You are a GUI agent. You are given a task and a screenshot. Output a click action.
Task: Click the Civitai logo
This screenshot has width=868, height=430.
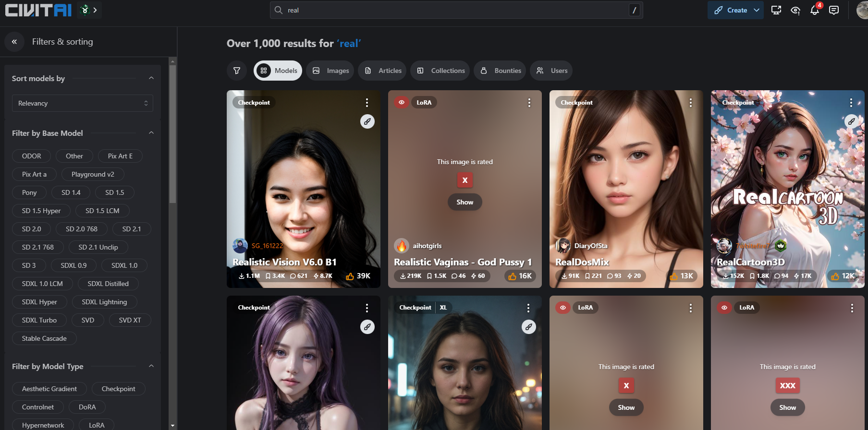(38, 10)
